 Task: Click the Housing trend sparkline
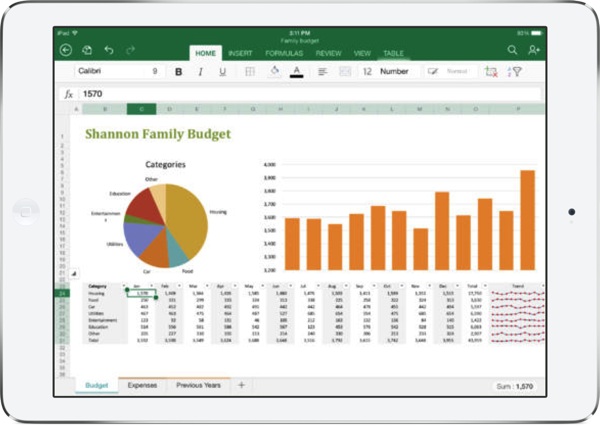(x=518, y=294)
